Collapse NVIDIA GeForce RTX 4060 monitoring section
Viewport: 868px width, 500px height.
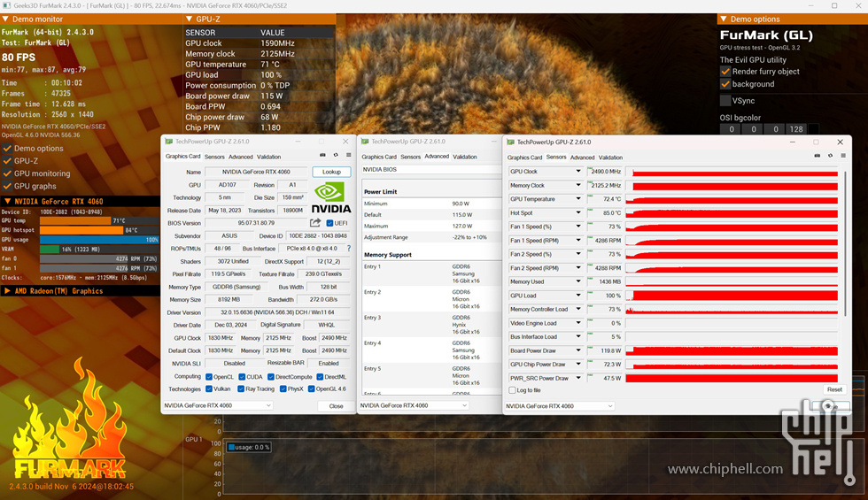tap(7, 202)
